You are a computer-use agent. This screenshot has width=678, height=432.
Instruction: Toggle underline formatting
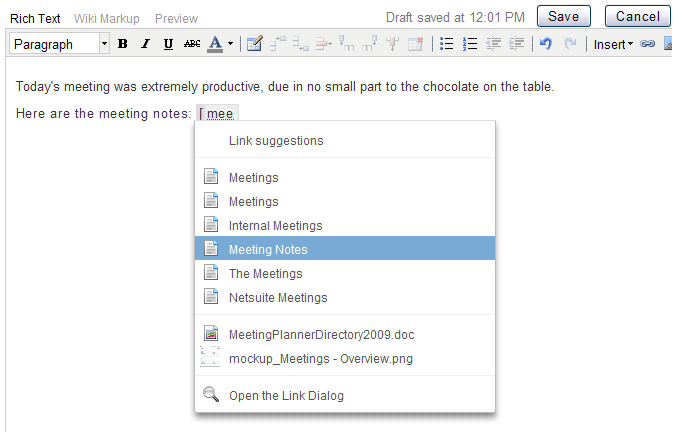[168, 44]
